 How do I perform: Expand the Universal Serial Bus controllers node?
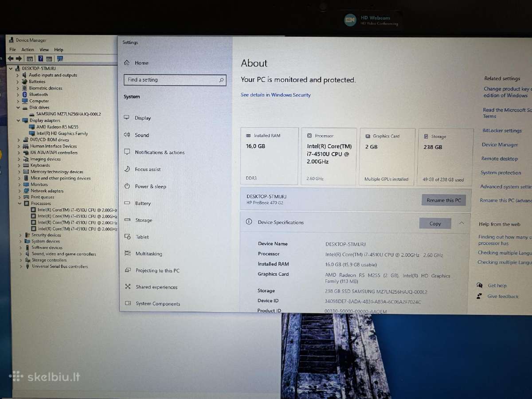(x=21, y=267)
